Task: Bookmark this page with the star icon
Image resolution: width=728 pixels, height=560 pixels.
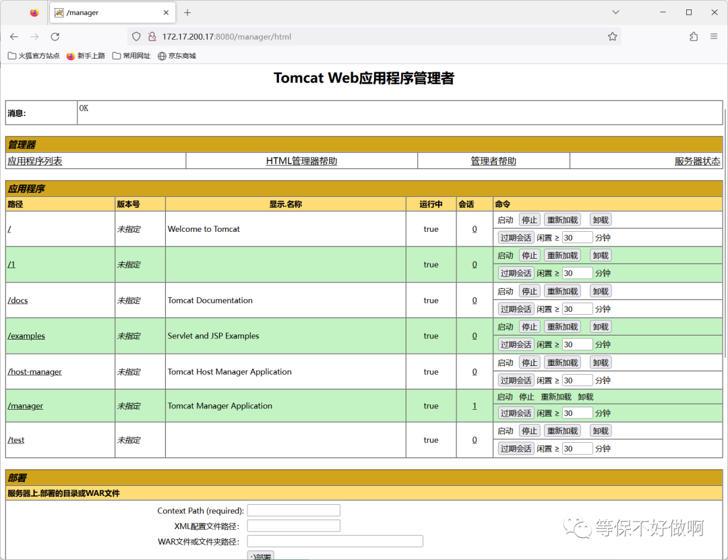Action: (612, 36)
